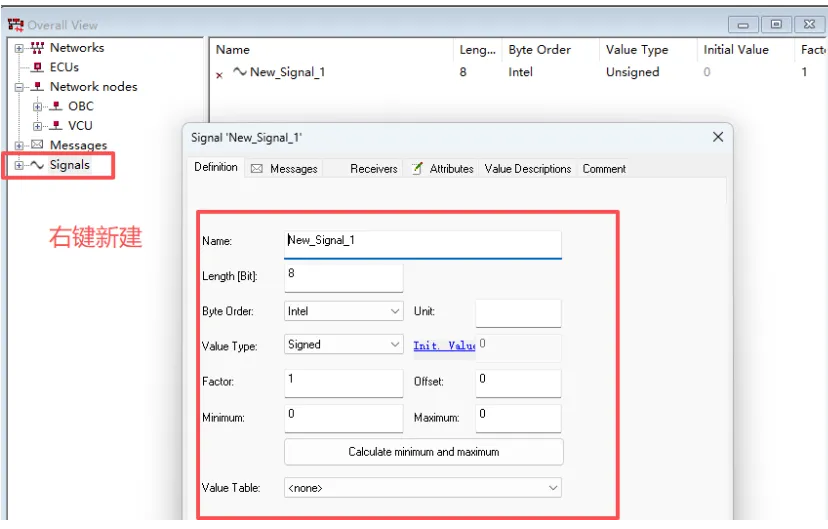828x529 pixels.
Task: Select the VCU node icon
Action: (x=55, y=126)
